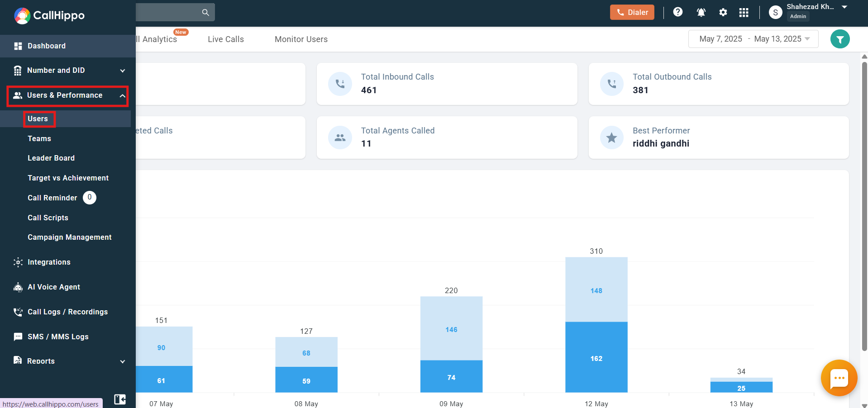The height and width of the screenshot is (408, 868).
Task: Click the SMS / MMS Logs message icon
Action: pos(18,337)
